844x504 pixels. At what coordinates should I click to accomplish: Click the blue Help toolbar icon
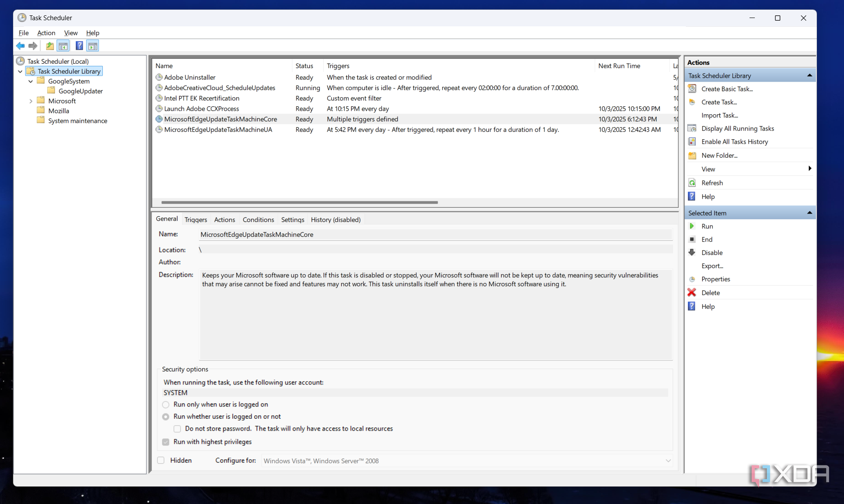(x=79, y=46)
